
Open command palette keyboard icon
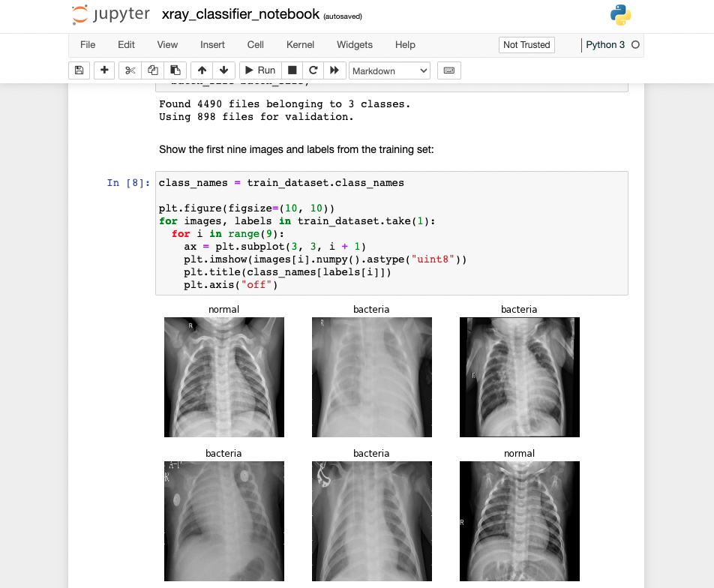[x=449, y=70]
